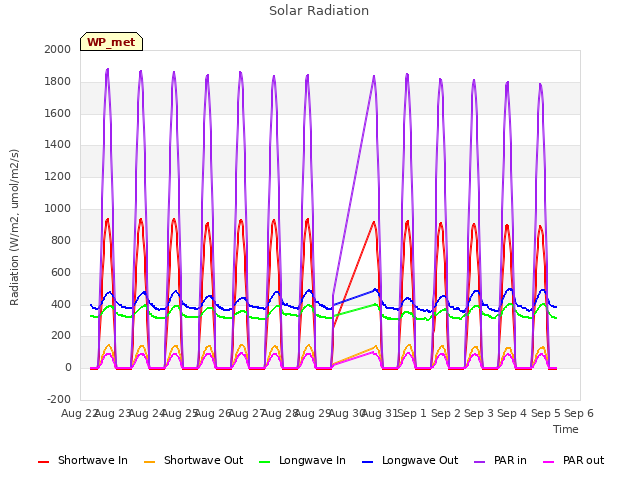Toggle the Longwave In legend entry
640x480 pixels.
tap(302, 460)
